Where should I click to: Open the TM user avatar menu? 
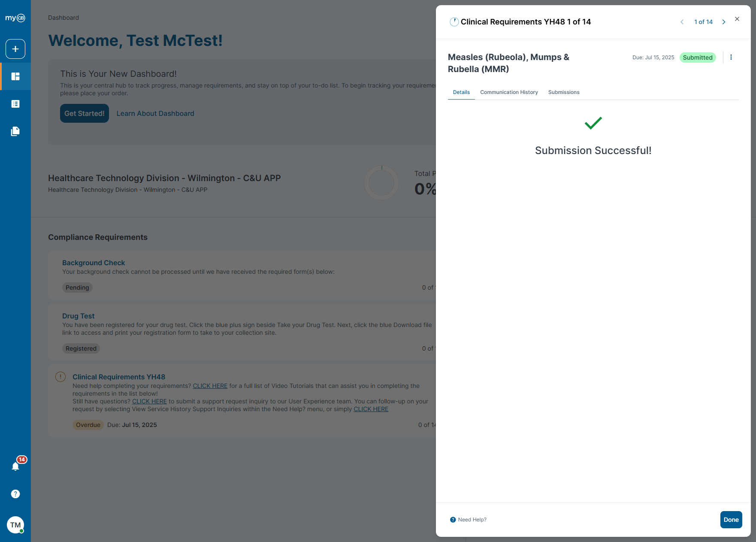pyautogui.click(x=15, y=525)
